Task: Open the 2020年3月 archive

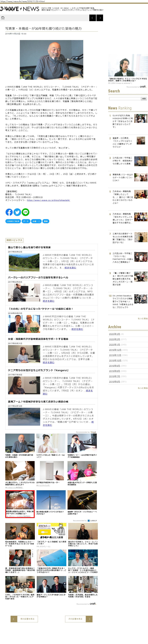Action: pyautogui.click(x=114, y=334)
